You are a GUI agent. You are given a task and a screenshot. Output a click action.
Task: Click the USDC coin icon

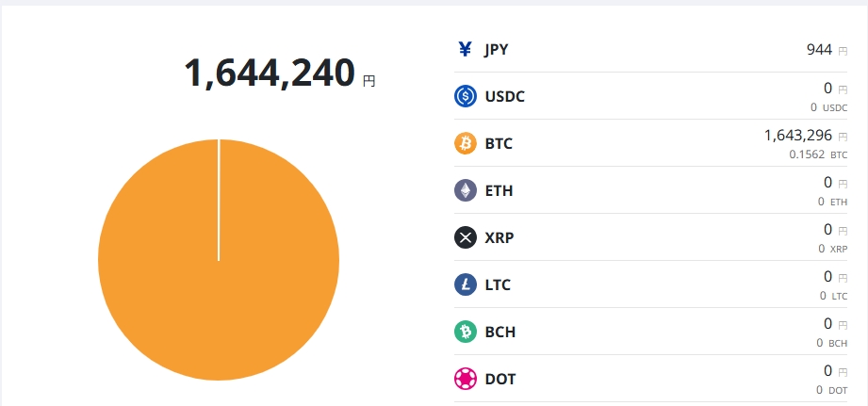[466, 96]
